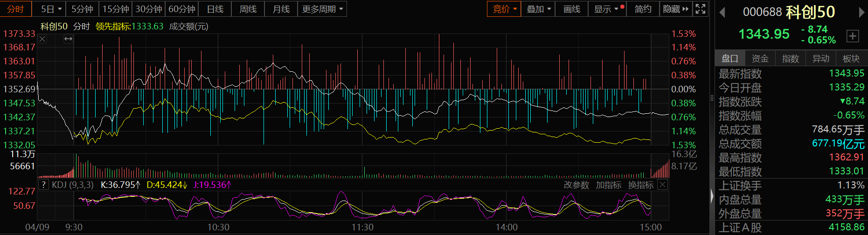The width and height of the screenshot is (868, 235).
Task: Click 改参数 to edit indicator parameters
Action: tap(576, 185)
